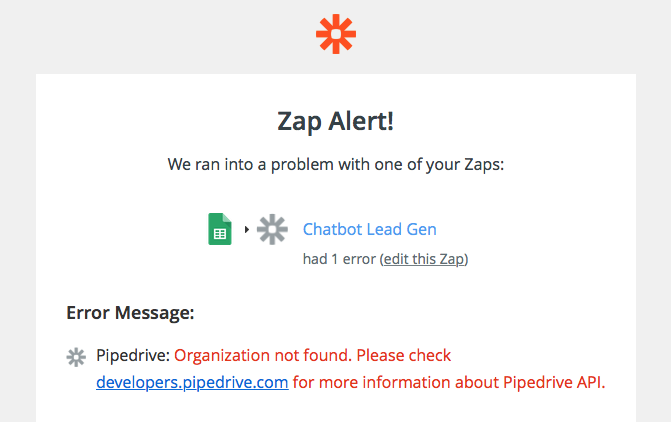Click the 'Pipedrive API.' words at line end
Image resolution: width=671 pixels, height=422 pixels.
554,382
